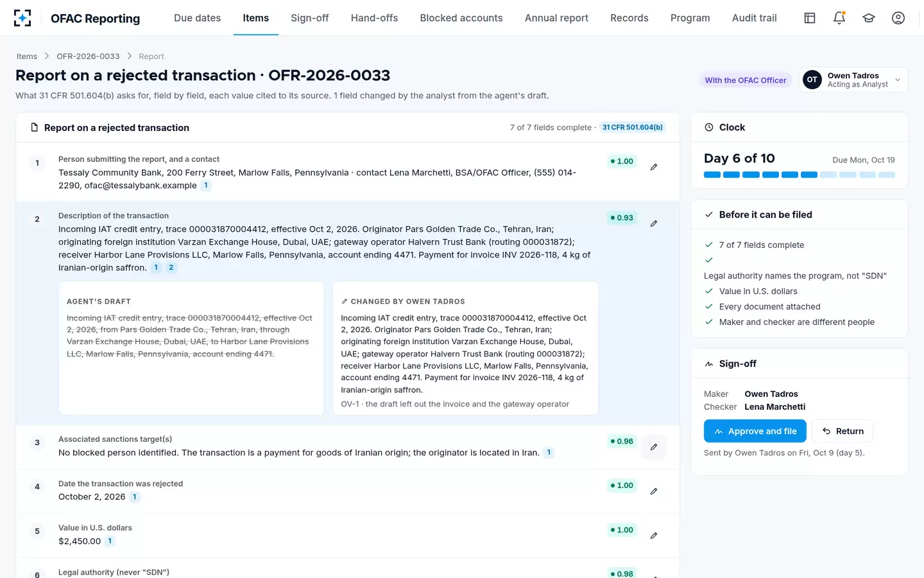Click the OT avatar for Owen Tadros
This screenshot has width=924, height=578.
pos(812,80)
